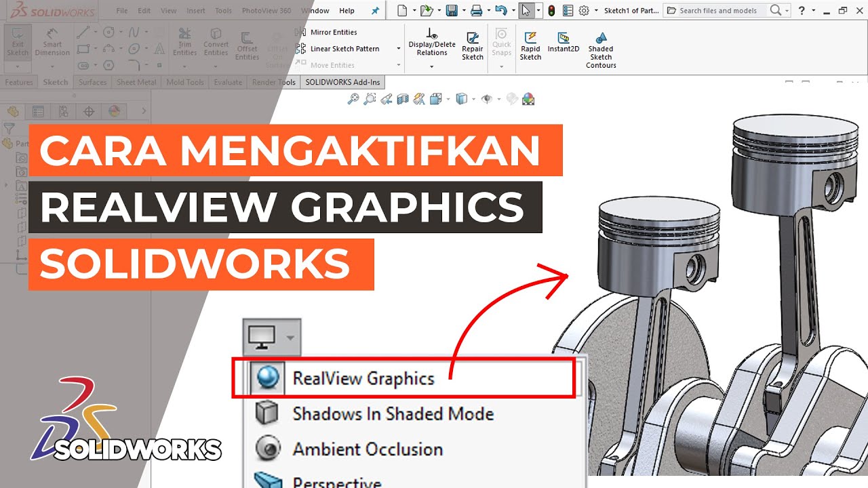Expand Hide/Show Items eye dropdown

click(x=498, y=99)
